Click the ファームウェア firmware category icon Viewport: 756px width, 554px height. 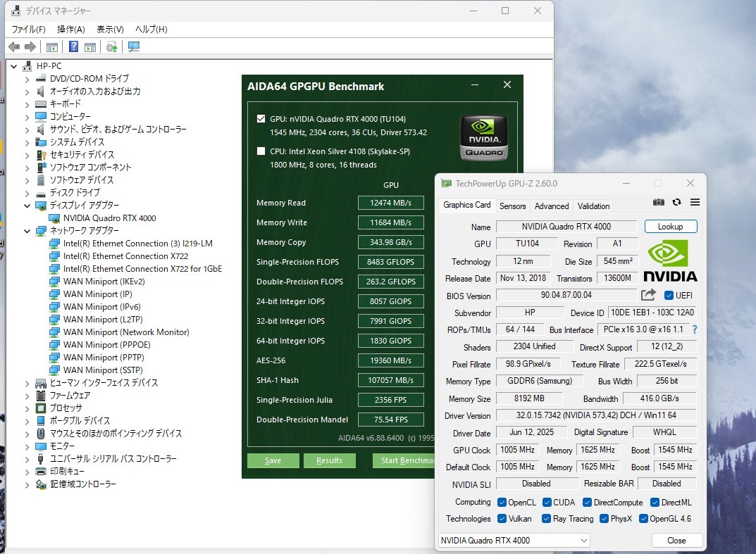(41, 396)
